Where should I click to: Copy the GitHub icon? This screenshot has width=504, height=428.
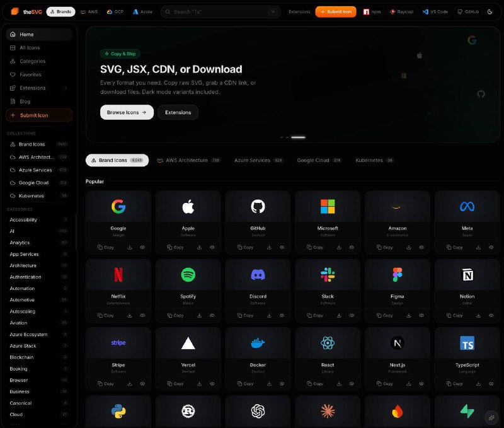click(x=245, y=247)
